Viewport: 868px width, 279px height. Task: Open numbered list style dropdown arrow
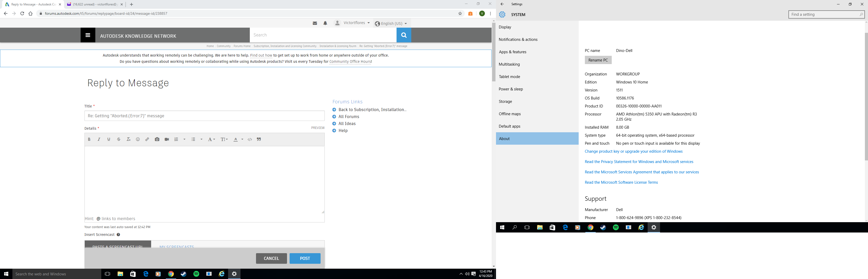coord(184,139)
